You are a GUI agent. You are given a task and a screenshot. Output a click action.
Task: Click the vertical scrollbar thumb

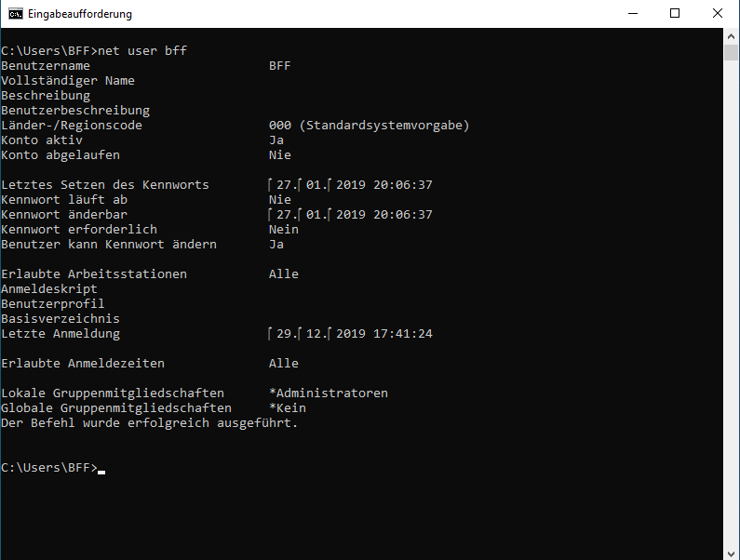(x=731, y=52)
